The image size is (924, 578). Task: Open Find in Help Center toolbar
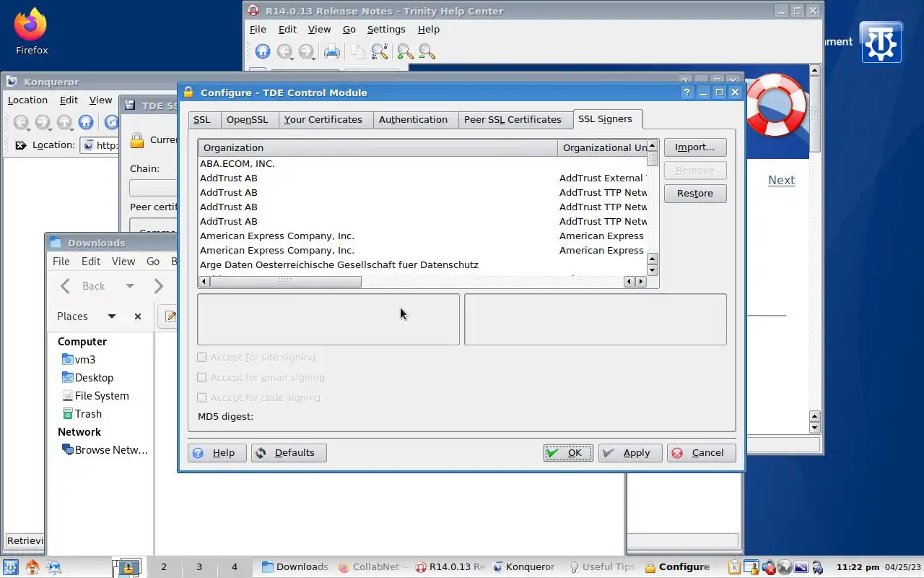(x=380, y=51)
